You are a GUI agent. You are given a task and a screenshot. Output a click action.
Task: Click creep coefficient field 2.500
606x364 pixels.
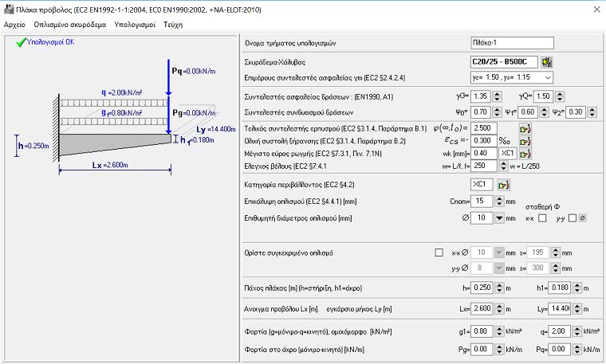click(483, 128)
